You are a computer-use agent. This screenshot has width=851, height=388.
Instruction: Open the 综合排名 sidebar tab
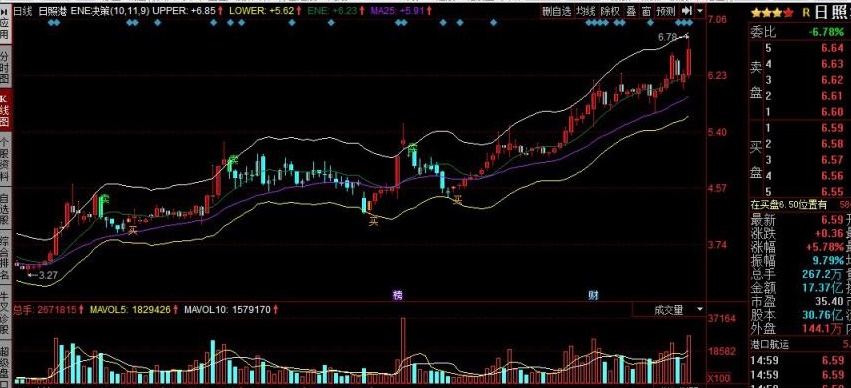tap(5, 257)
